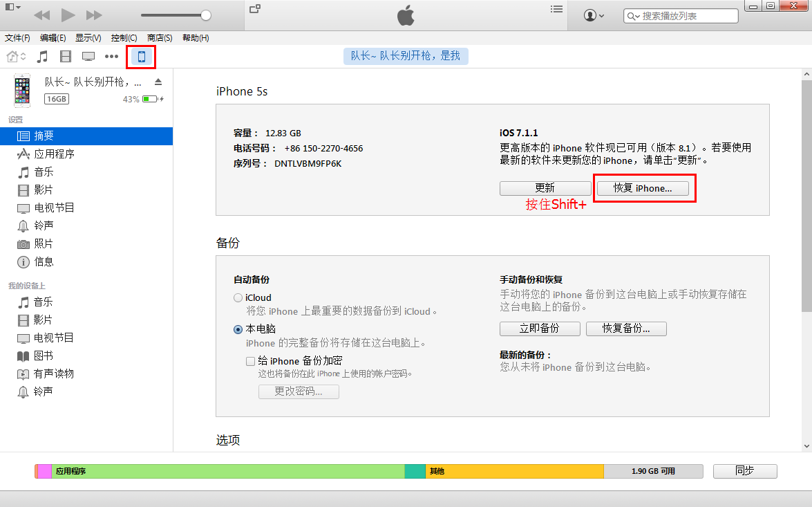Skip forward to the next track
Screen dimensions: 812x507
click(94, 15)
